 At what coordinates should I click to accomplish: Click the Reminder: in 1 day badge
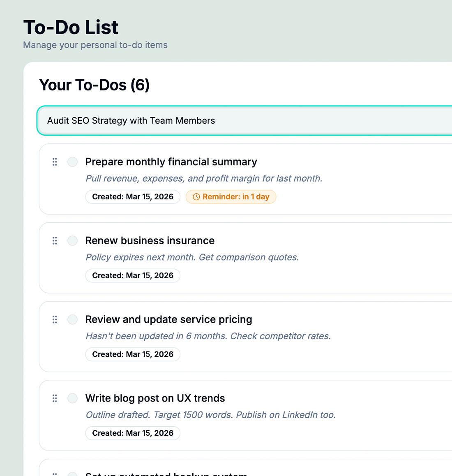(x=231, y=197)
